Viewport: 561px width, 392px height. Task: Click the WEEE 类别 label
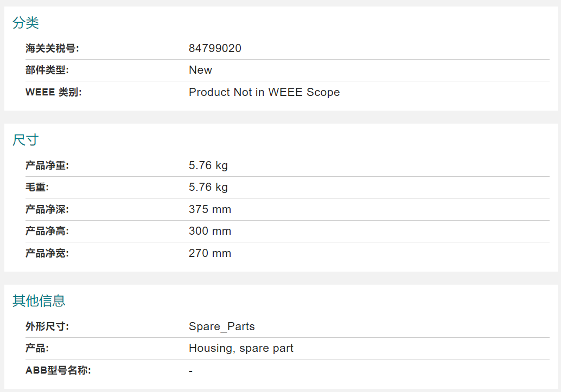coord(54,92)
